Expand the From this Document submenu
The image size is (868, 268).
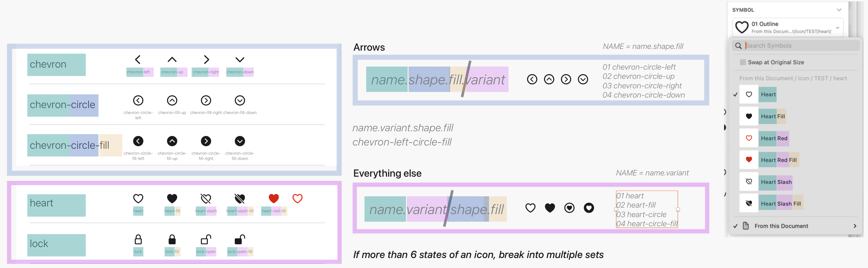pyautogui.click(x=855, y=226)
